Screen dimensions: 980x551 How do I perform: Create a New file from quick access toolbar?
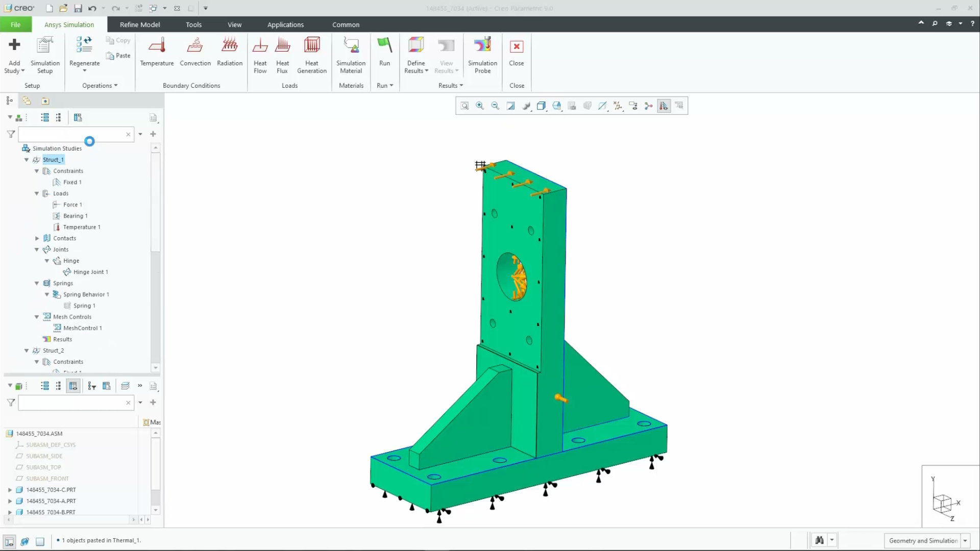click(x=50, y=8)
